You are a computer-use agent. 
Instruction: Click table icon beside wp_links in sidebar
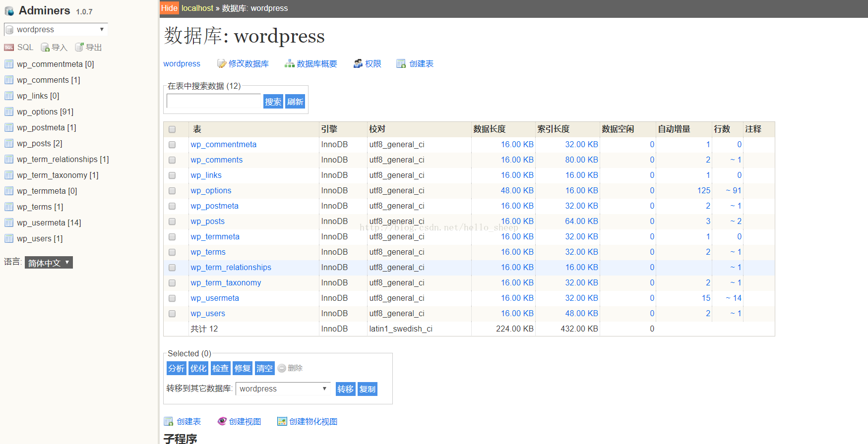click(9, 96)
